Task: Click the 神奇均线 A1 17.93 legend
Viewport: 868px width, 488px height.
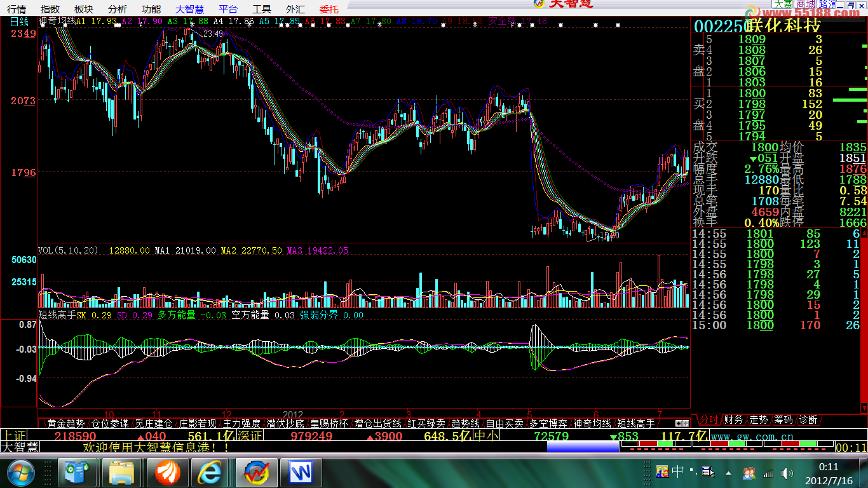Action: (78, 21)
